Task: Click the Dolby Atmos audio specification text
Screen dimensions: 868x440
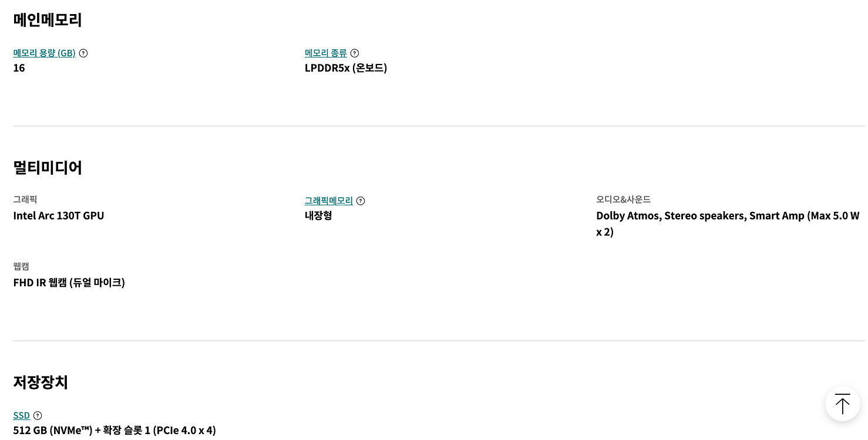Action: tap(728, 224)
